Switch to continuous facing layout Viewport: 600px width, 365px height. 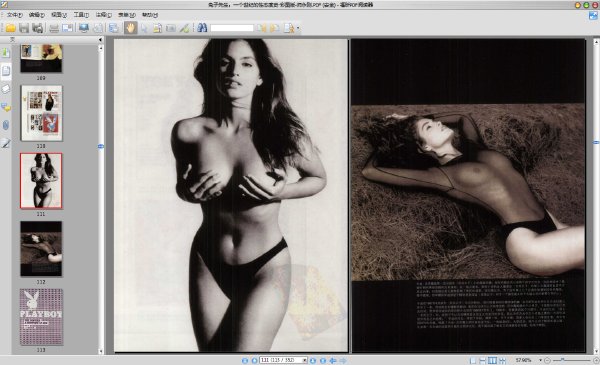click(x=502, y=360)
